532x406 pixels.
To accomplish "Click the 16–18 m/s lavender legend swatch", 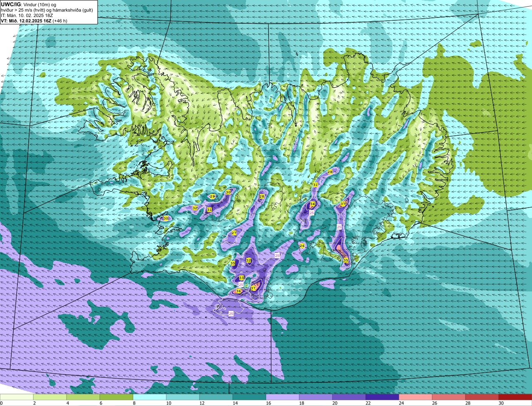I will (x=283, y=397).
